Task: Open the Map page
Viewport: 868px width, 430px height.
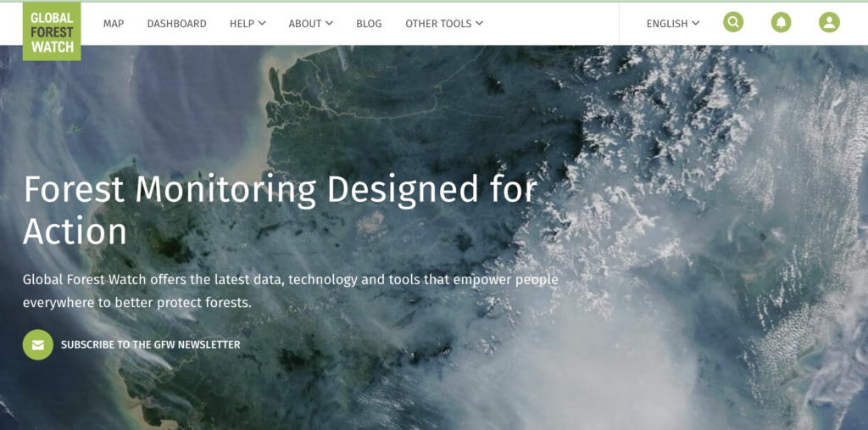Action: tap(114, 24)
